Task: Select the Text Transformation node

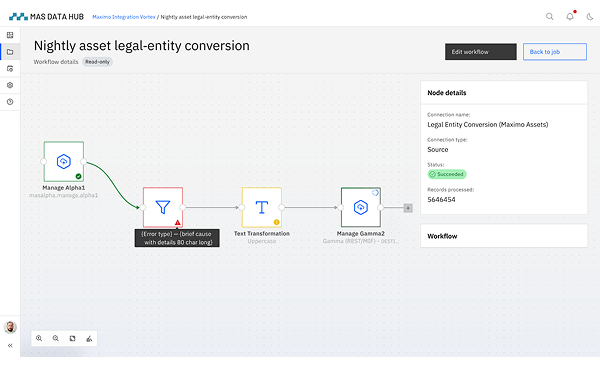Action: pyautogui.click(x=262, y=207)
